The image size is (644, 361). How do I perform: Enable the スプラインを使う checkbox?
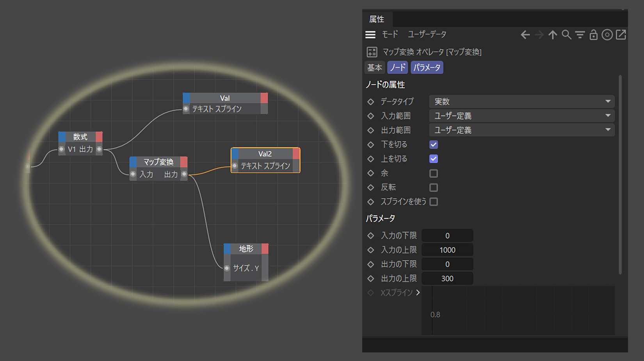click(434, 202)
